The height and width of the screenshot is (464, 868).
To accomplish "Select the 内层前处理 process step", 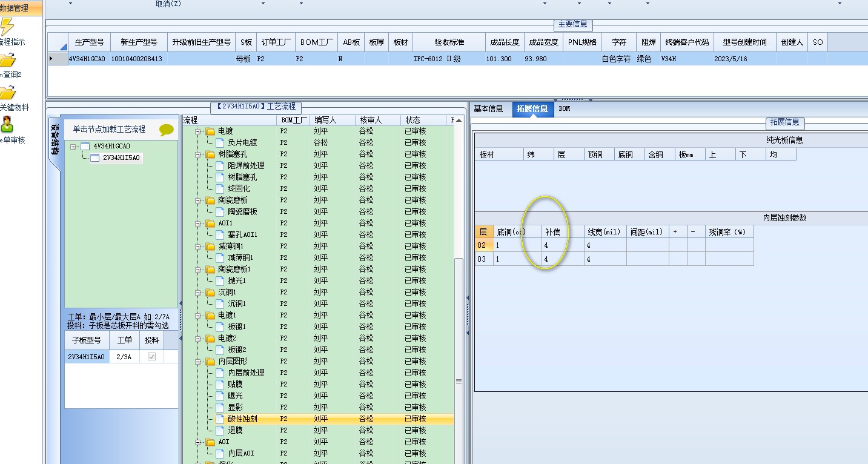I will pyautogui.click(x=246, y=373).
